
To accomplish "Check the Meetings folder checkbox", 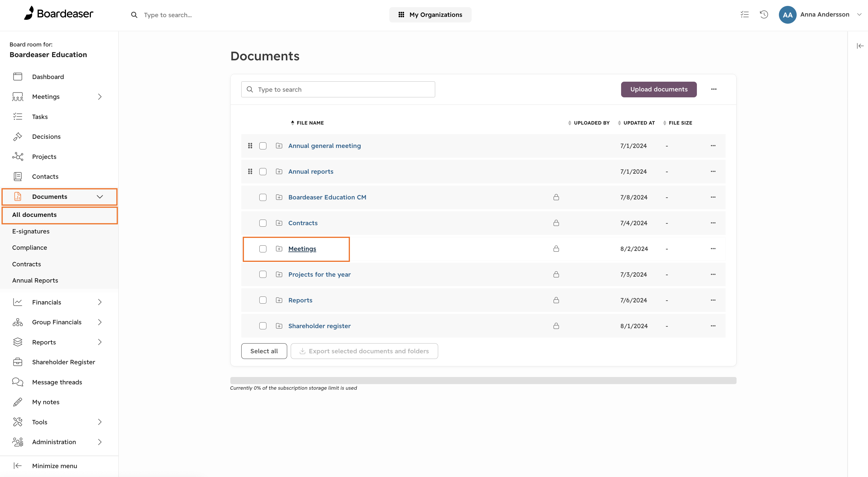I will 263,249.
